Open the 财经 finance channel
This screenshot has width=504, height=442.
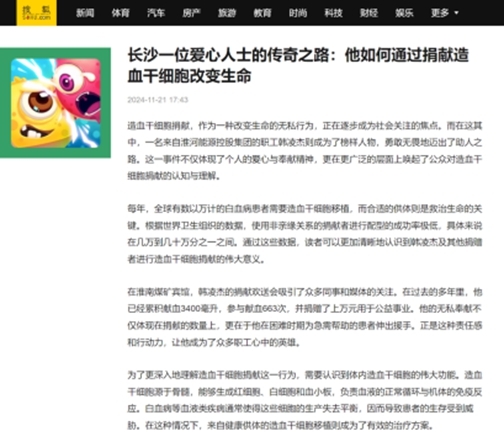tap(369, 13)
